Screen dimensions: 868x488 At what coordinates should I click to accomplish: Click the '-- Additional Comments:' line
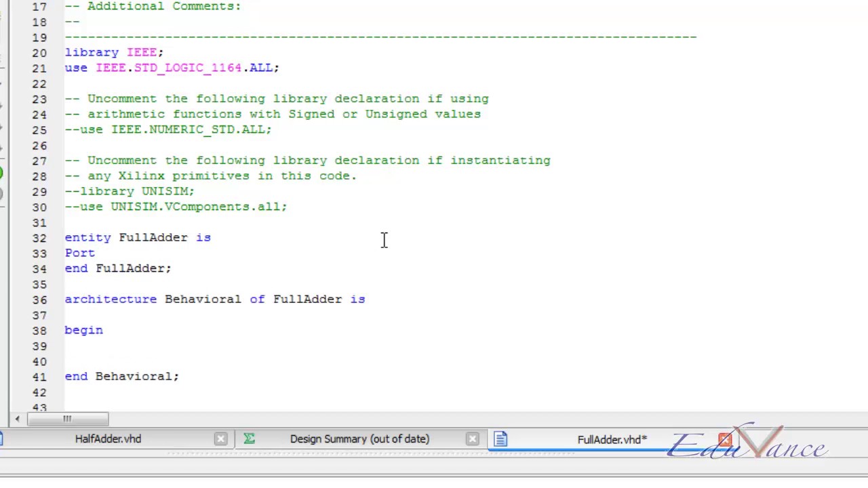(153, 6)
